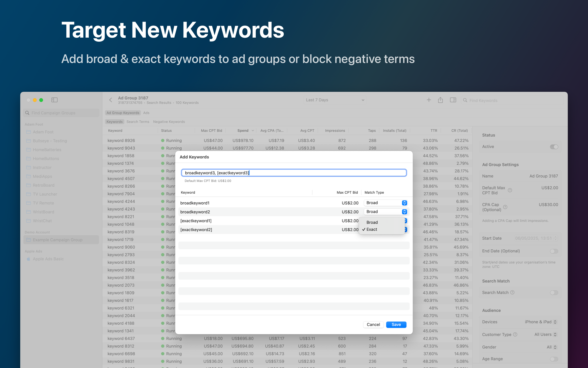The image size is (588, 368).
Task: Go back with the chevron arrow
Action: click(x=111, y=100)
